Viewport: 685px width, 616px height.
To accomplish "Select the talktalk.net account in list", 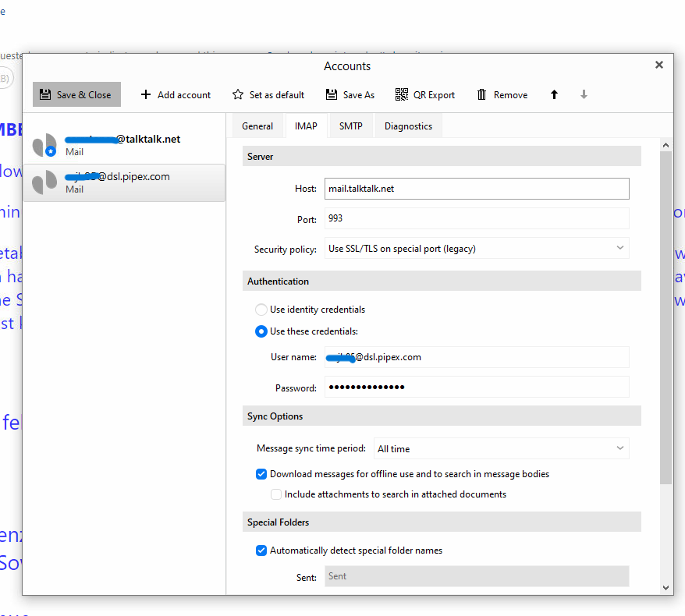I will pos(124,145).
